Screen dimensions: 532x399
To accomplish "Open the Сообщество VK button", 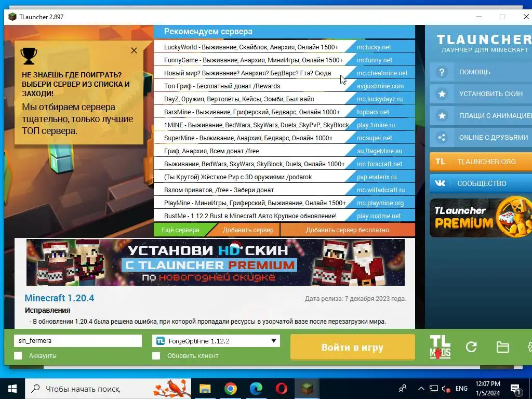I will [x=481, y=183].
